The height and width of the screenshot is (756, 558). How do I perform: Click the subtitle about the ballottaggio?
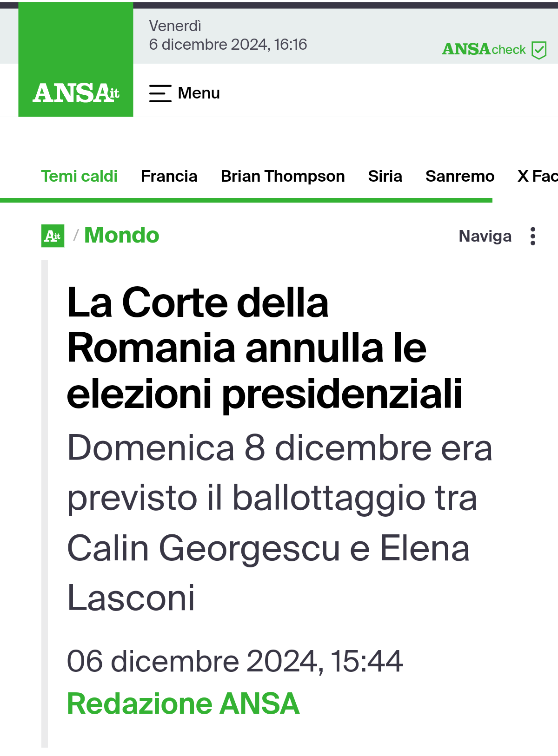[279, 522]
